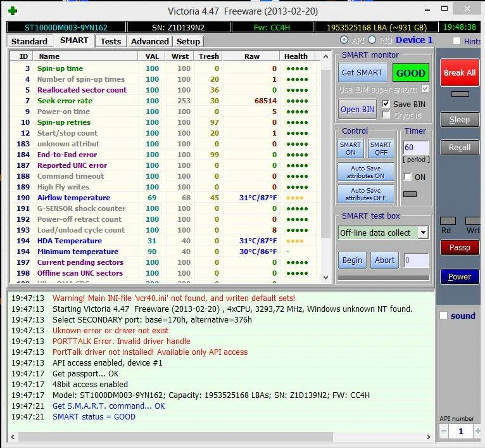The image size is (485, 448).
Task: Click the VAL column header
Action: tap(152, 56)
